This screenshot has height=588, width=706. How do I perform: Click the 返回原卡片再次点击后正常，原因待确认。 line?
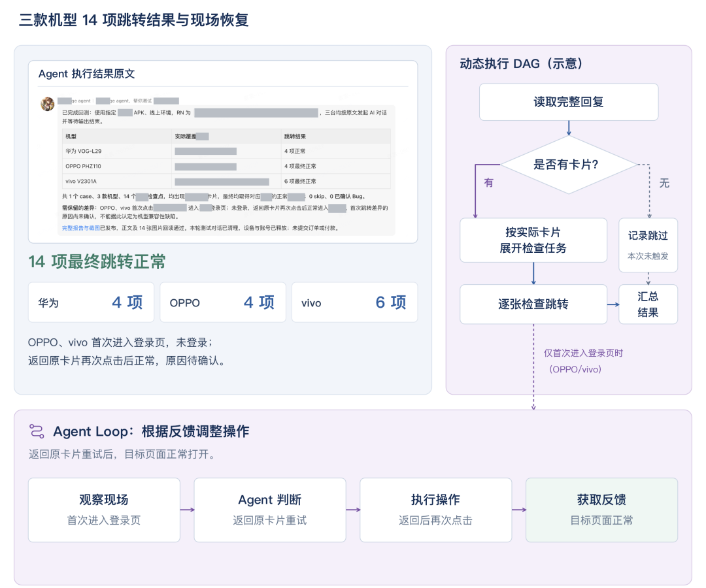[128, 361]
